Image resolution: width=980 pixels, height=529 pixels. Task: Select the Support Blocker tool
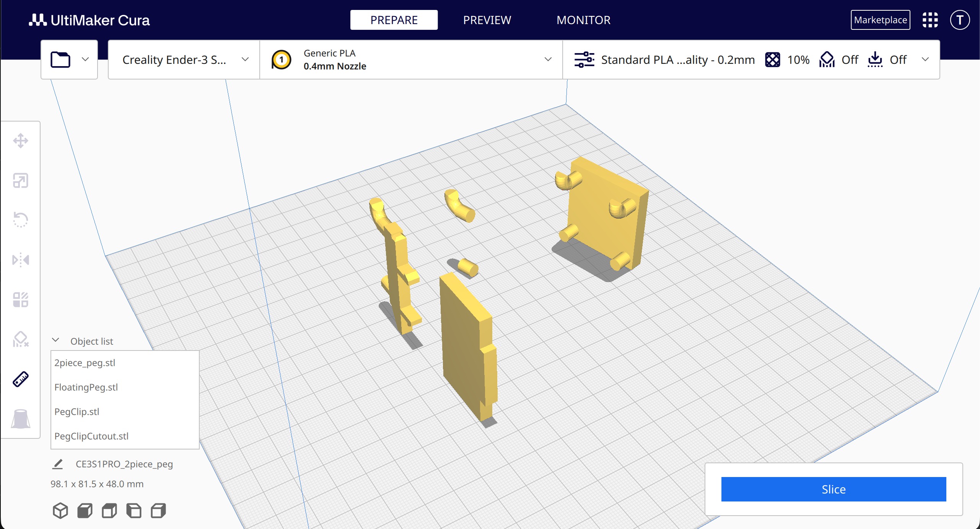pos(21,339)
